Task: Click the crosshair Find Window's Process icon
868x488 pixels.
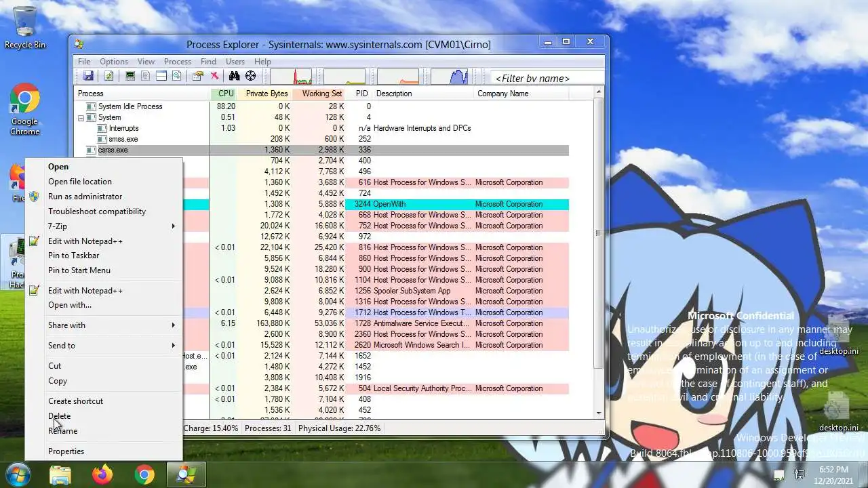Action: click(250, 76)
